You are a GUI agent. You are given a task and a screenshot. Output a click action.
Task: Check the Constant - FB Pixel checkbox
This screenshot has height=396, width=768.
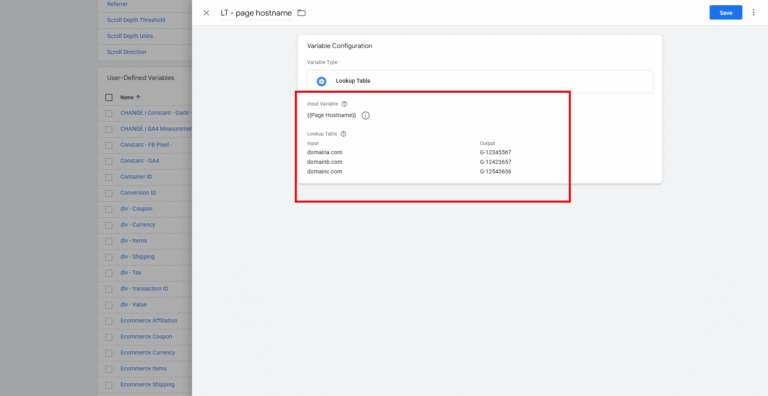pyautogui.click(x=109, y=145)
